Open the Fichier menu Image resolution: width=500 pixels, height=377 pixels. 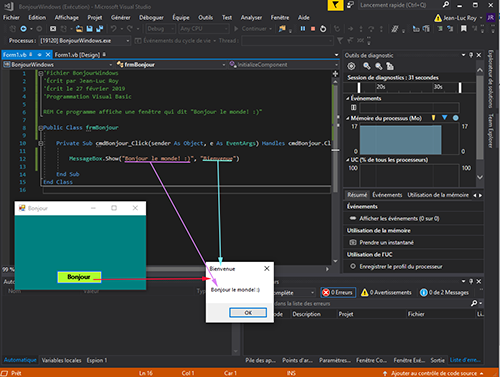click(x=11, y=18)
